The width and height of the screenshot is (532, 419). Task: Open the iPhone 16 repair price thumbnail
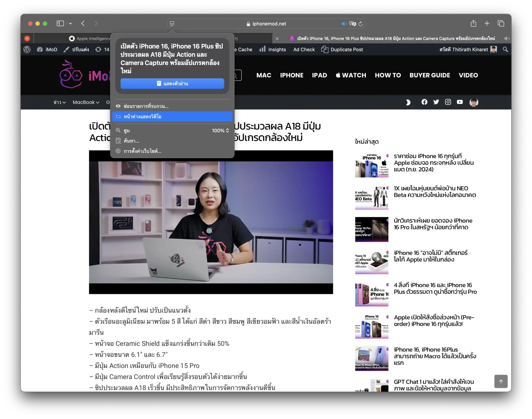pos(372,165)
